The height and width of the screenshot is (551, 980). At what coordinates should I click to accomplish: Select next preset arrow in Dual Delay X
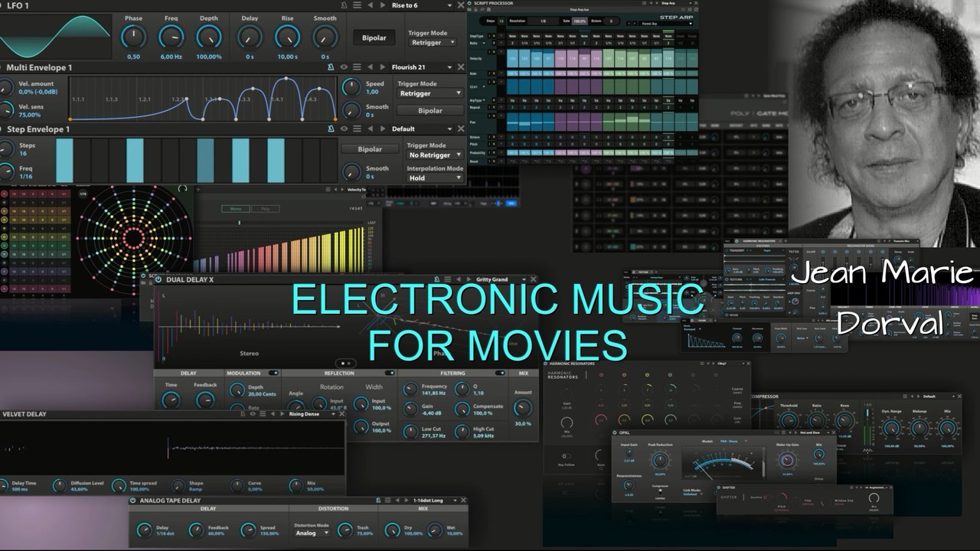467,279
